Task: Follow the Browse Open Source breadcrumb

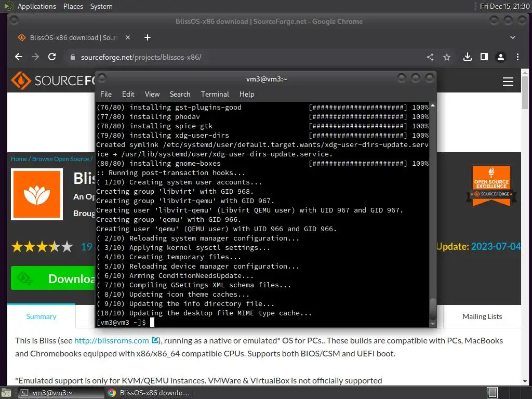Action: coord(61,159)
